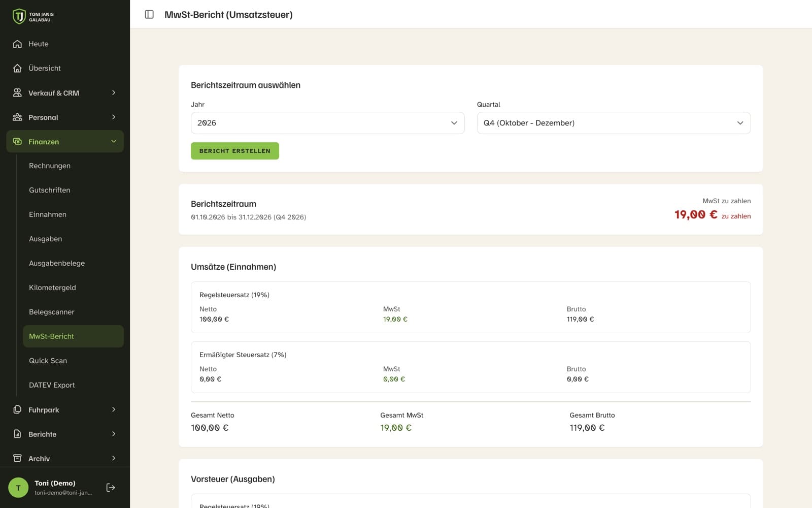The height and width of the screenshot is (508, 812).
Task: Click the red 19,00 € amount to pay
Action: tap(696, 215)
